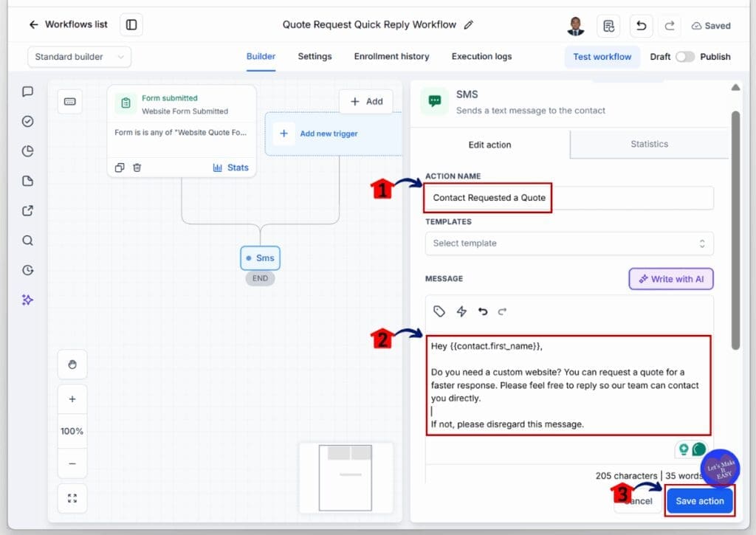Click the right panel vertical scrollbar
This screenshot has height=535, width=756.
point(735,230)
